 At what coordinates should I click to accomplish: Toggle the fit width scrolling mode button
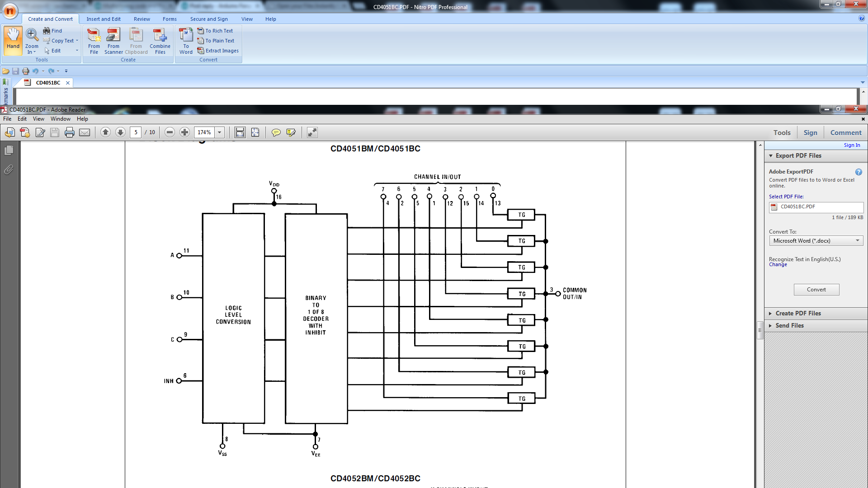[x=240, y=132]
